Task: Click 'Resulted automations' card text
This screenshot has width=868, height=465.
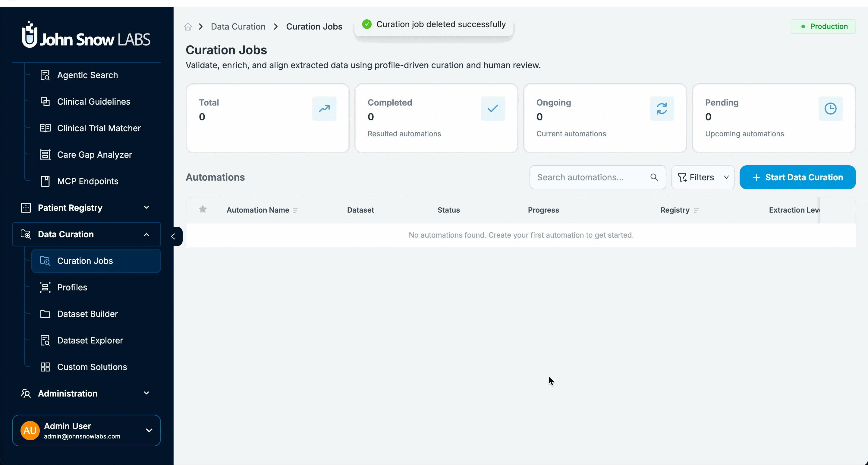Action: pos(404,134)
